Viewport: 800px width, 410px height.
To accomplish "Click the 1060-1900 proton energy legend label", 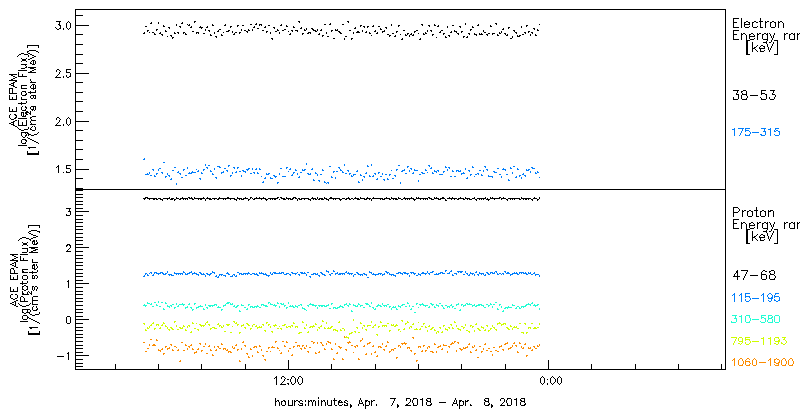I will pyautogui.click(x=763, y=362).
